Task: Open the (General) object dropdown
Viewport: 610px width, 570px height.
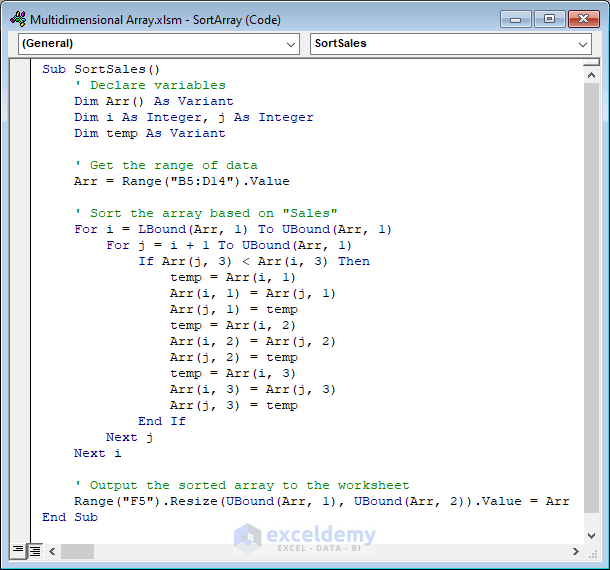Action: (159, 44)
